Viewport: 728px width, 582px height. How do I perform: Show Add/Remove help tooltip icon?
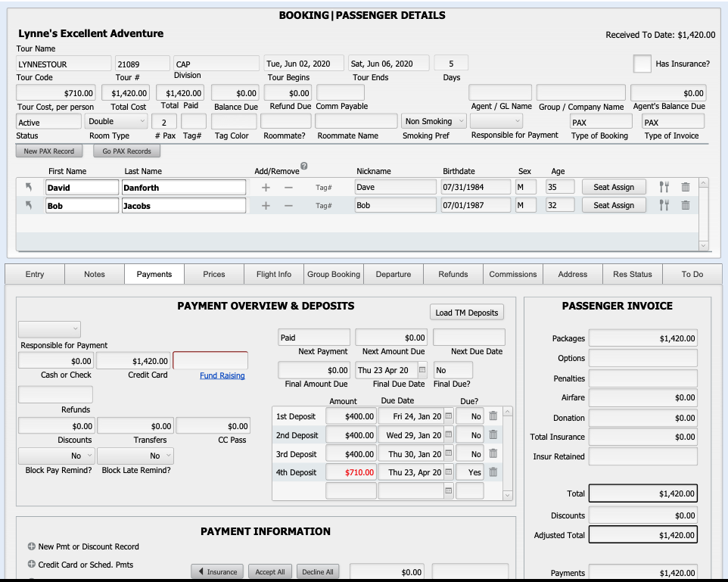point(304,166)
